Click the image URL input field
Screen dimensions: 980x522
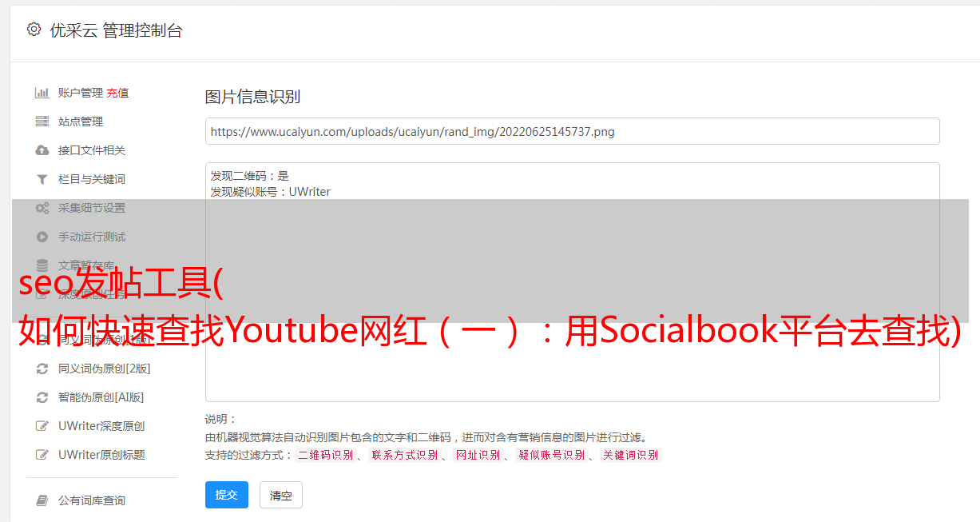(x=572, y=131)
